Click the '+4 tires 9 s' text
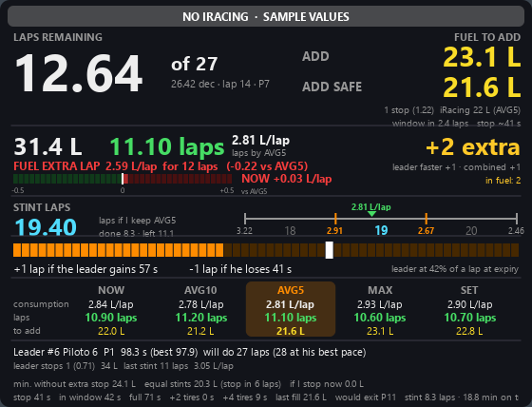The width and height of the screenshot is (532, 407). (x=245, y=397)
